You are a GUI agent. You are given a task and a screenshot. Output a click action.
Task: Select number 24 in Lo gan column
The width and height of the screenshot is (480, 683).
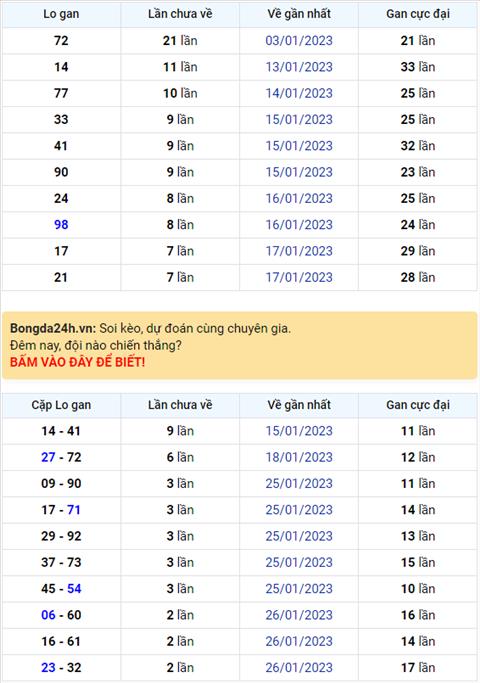tap(61, 198)
